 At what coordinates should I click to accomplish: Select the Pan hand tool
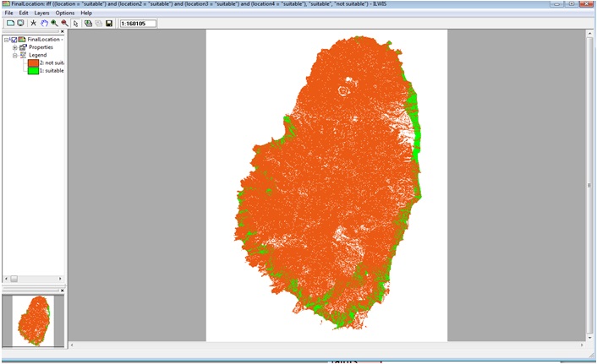[44, 23]
